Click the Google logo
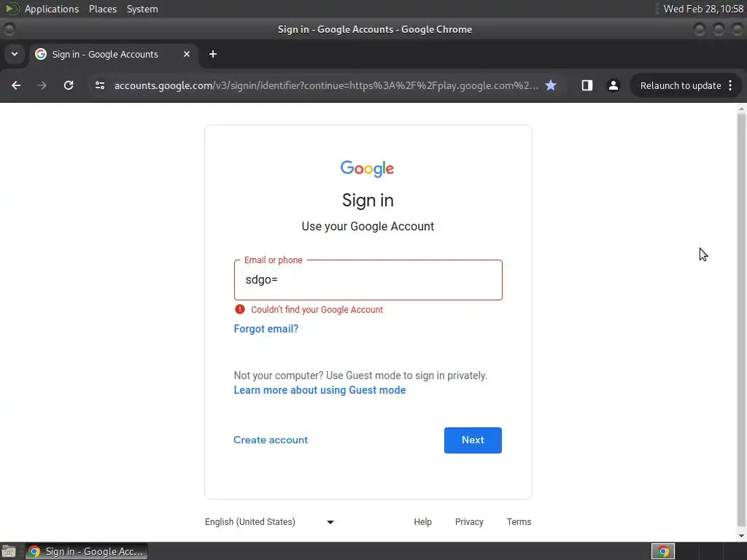Viewport: 747px width, 560px height. pyautogui.click(x=368, y=168)
